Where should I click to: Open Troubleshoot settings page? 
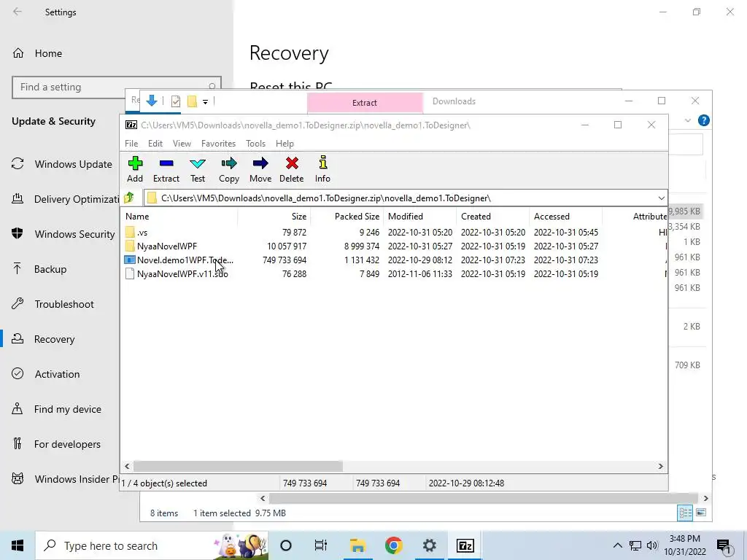[x=53, y=304]
